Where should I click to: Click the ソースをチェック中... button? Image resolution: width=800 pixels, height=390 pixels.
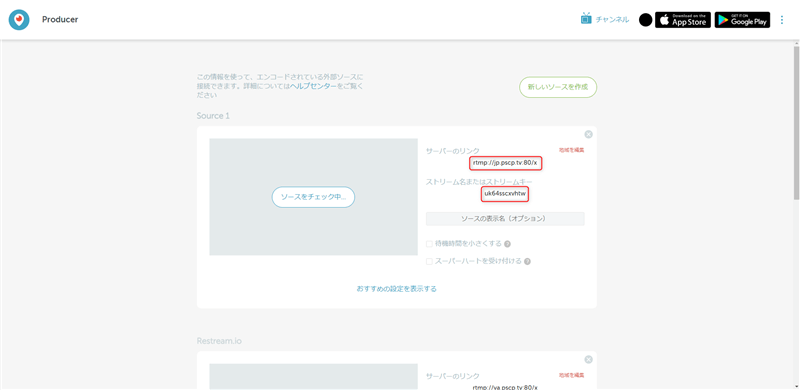[x=313, y=197]
